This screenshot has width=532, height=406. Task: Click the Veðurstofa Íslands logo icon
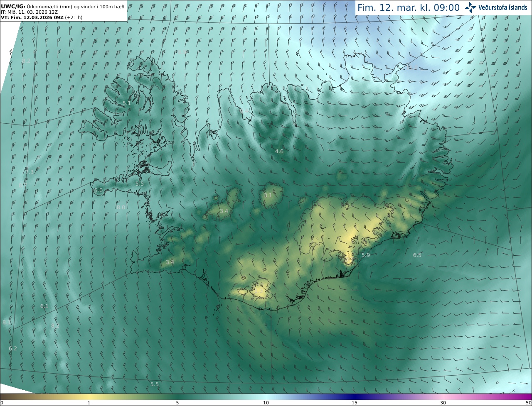click(470, 7)
